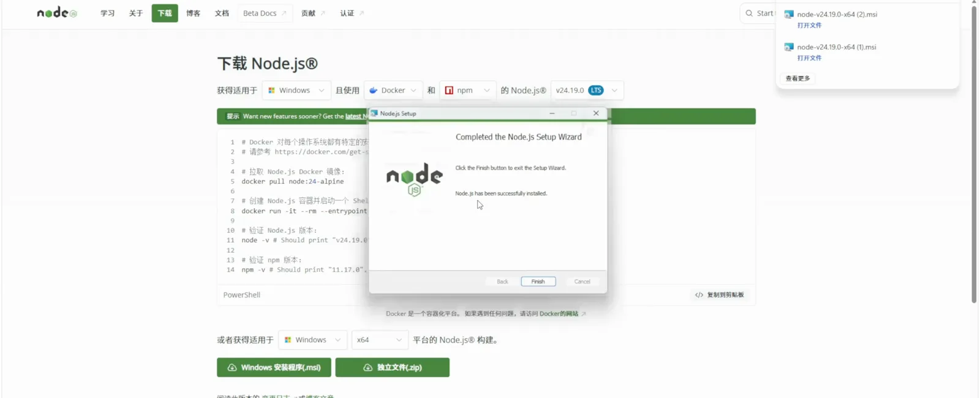
Task: Expand the x64 architecture dropdown
Action: coord(380,340)
